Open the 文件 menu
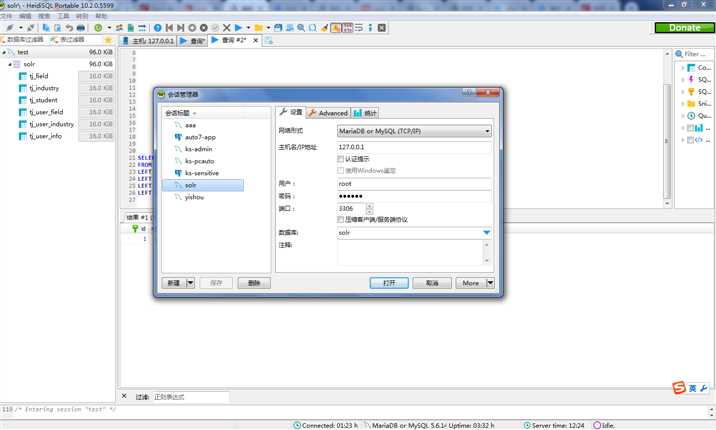Viewport: 716px width, 430px height. tap(6, 16)
